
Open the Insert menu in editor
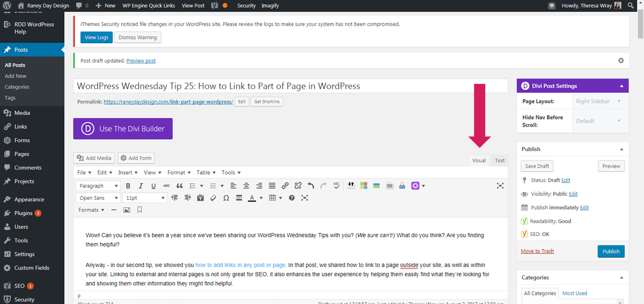coord(128,172)
